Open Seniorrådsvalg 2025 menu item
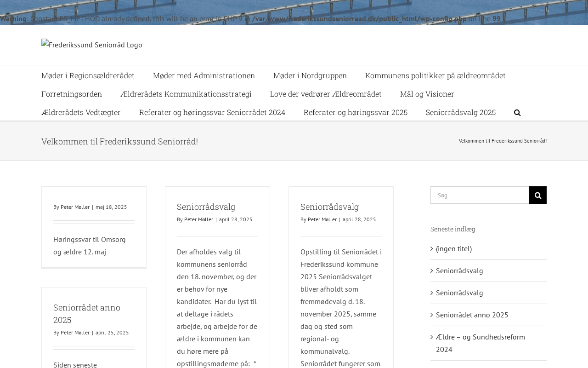Screen dimensions: 588x368 point(461,112)
